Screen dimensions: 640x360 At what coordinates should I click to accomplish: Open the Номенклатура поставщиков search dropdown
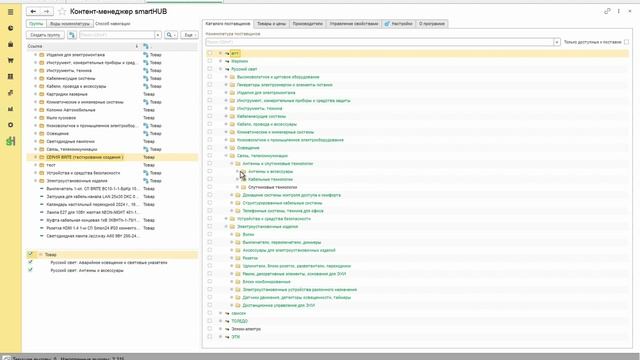pos(556,42)
